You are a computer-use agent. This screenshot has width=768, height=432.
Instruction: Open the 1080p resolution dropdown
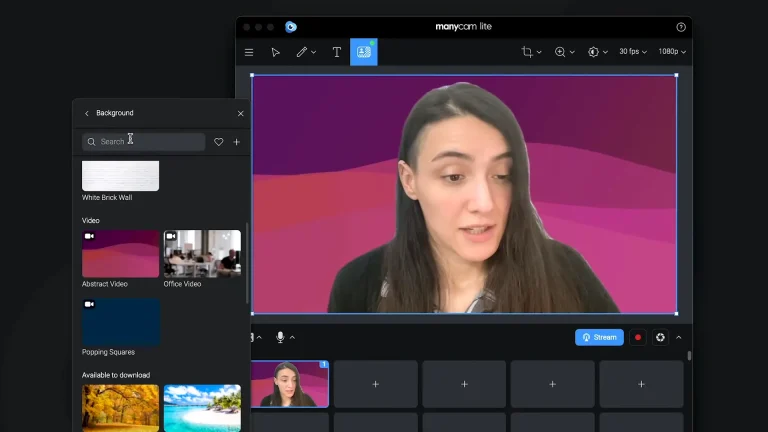(672, 51)
